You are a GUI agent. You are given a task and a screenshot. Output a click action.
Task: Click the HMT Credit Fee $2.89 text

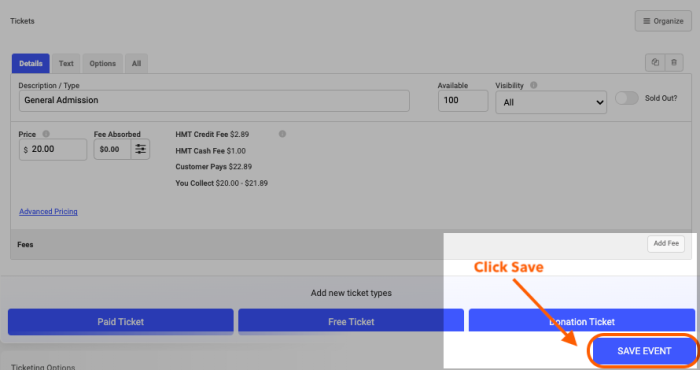212,134
